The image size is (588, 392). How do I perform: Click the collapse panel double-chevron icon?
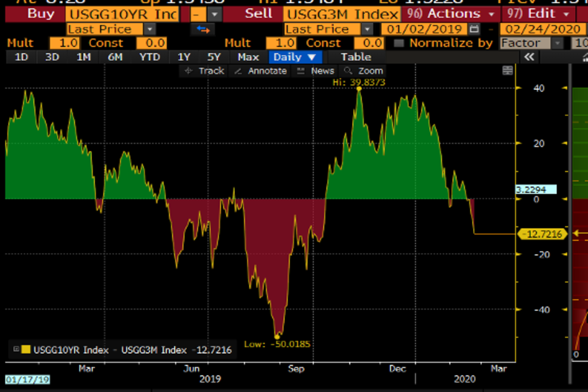point(529,57)
